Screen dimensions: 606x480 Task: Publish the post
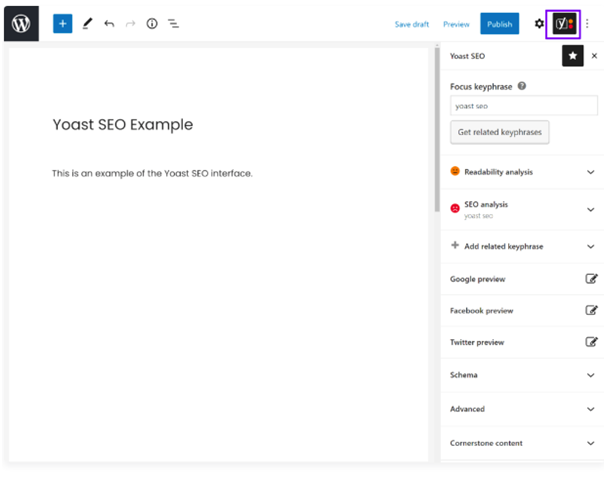click(499, 24)
